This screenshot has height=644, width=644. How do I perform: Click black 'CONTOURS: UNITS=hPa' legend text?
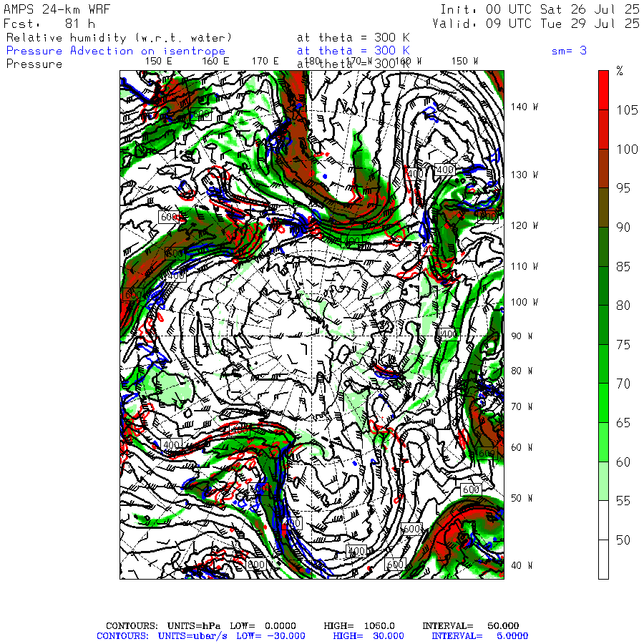pyautogui.click(x=163, y=626)
